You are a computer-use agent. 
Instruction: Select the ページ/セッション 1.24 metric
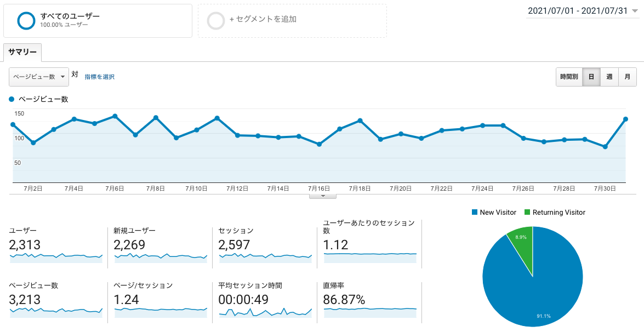tap(161, 300)
